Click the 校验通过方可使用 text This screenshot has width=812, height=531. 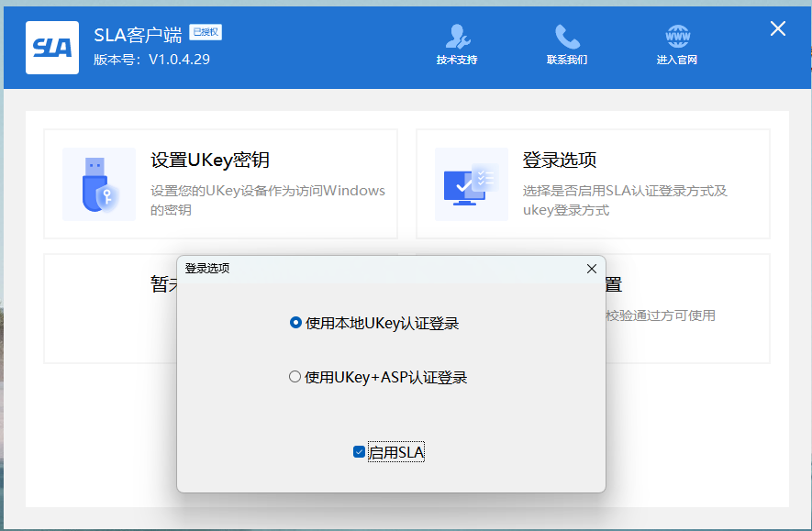pos(661,315)
